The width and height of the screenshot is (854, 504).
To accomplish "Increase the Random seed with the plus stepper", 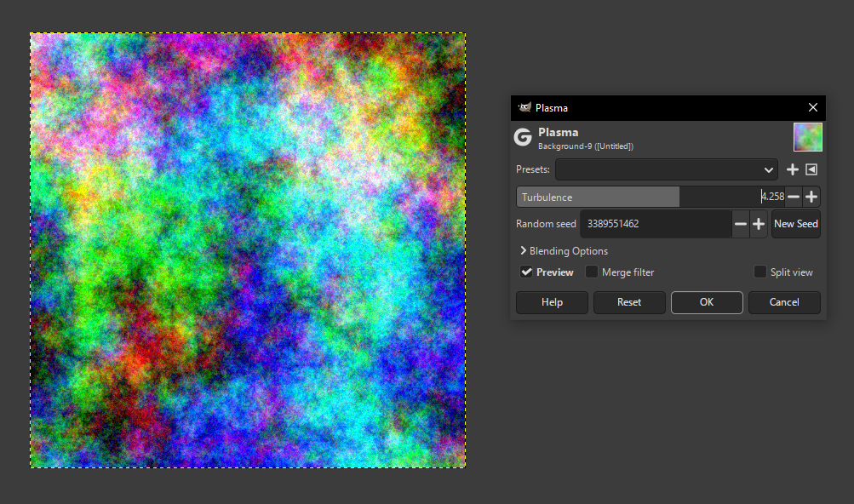I will pyautogui.click(x=758, y=223).
